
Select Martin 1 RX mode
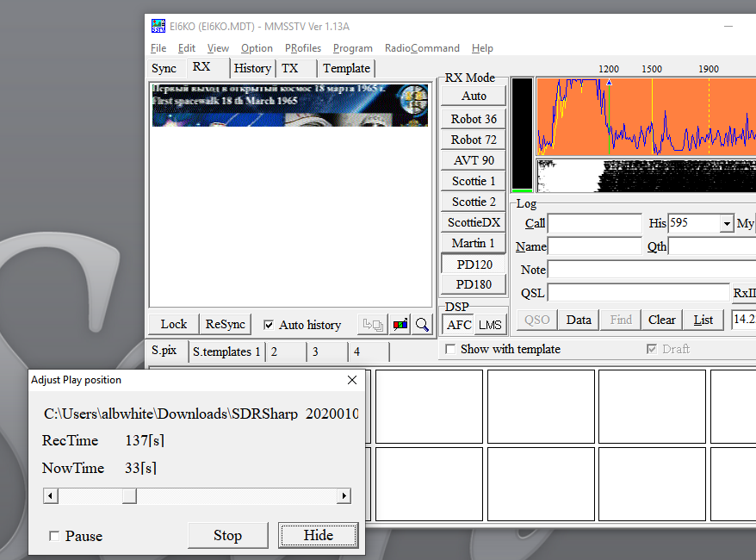tap(474, 244)
